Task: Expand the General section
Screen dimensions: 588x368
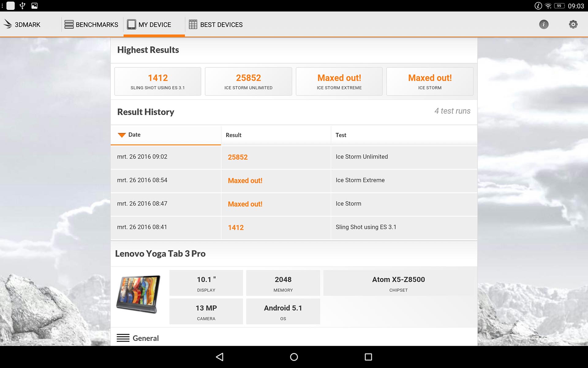Action: pos(294,338)
